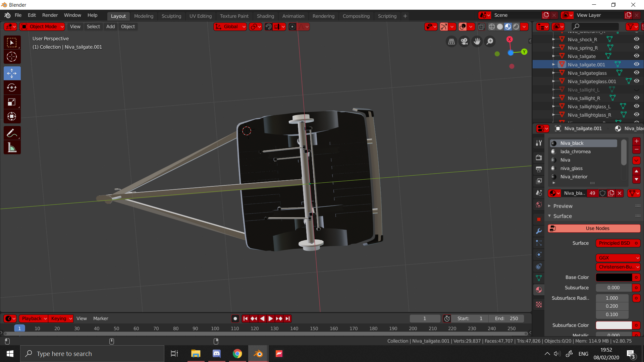Open the Object Mode dropdown
Viewport: 644px width, 362px height.
click(42, 26)
